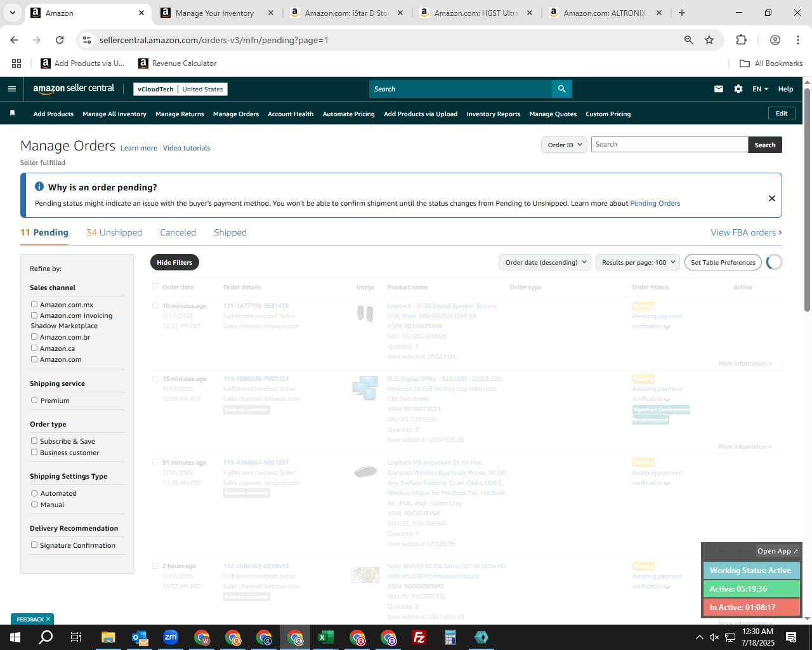Viewport: 812px width, 650px height.
Task: Click the Amazon Seller Central logo
Action: [x=74, y=89]
